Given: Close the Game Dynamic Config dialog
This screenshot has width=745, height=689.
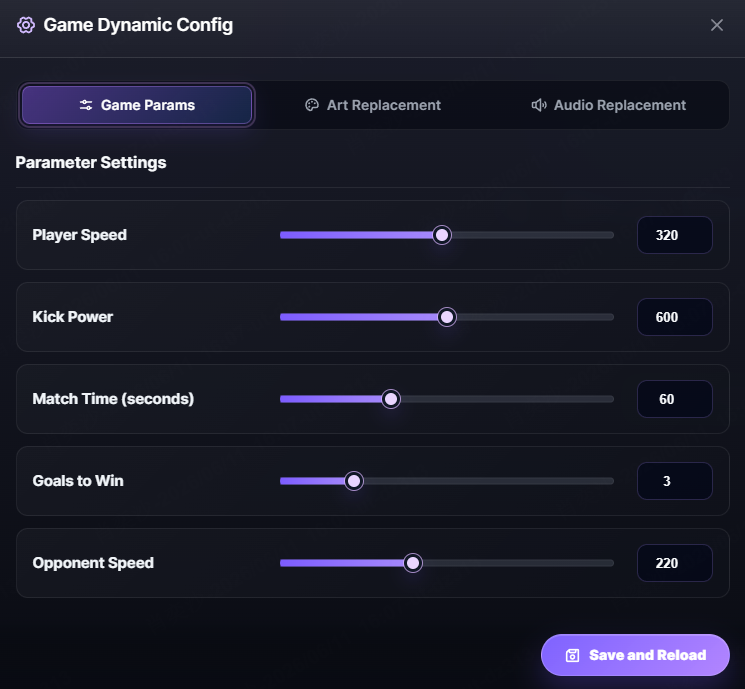Looking at the screenshot, I should click(x=716, y=25).
